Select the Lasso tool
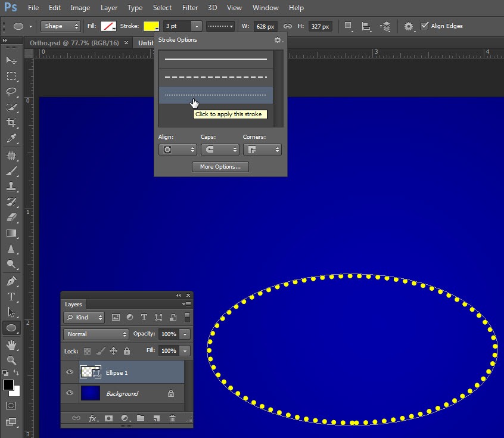 11,92
